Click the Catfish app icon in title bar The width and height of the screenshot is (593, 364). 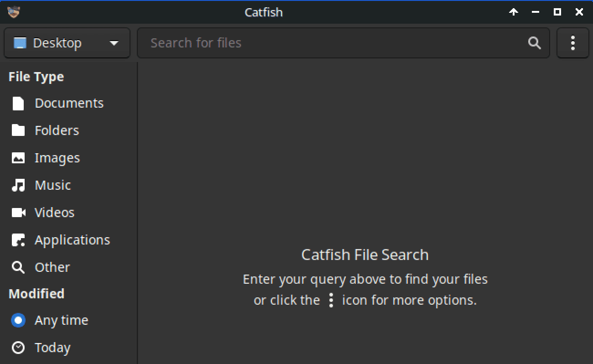(14, 12)
